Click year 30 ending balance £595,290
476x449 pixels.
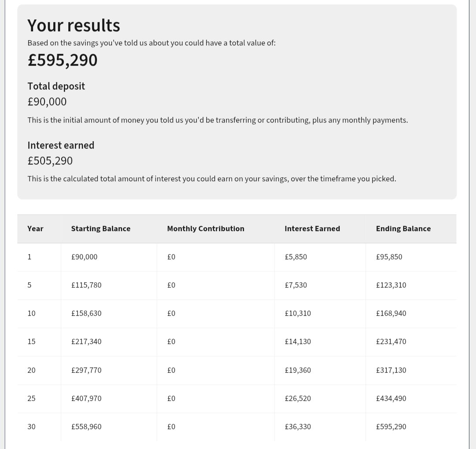[x=391, y=427]
